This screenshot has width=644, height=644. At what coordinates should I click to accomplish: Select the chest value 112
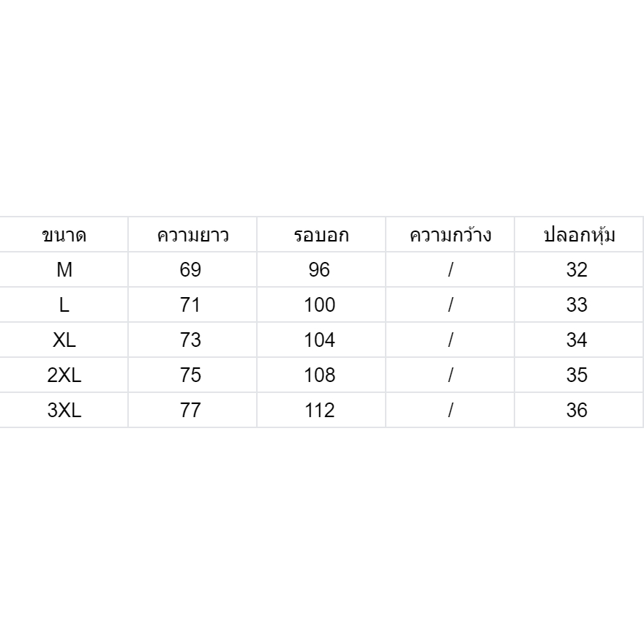(321, 410)
